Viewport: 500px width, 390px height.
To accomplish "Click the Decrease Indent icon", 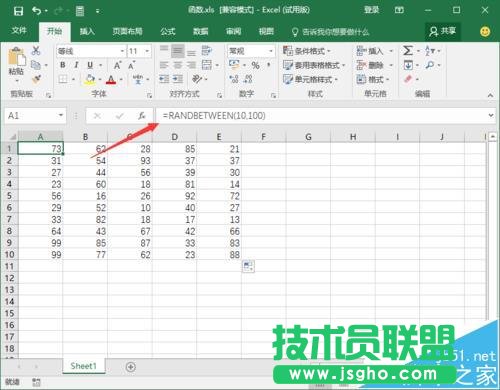I will pyautogui.click(x=164, y=79).
